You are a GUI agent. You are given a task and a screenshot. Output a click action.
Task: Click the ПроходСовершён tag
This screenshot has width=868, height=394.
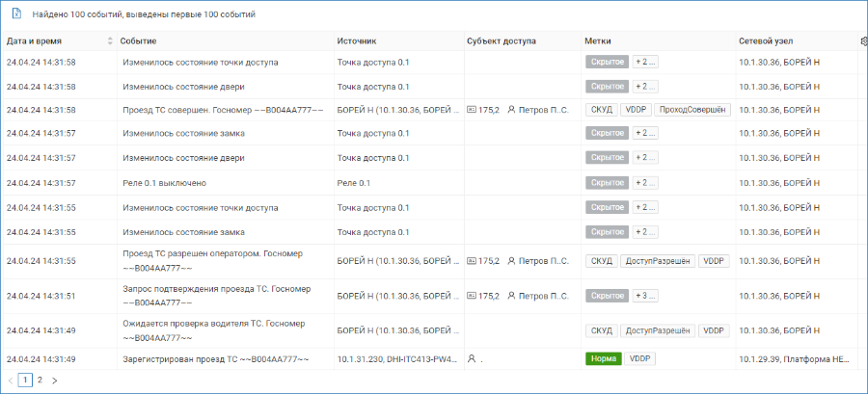(692, 110)
